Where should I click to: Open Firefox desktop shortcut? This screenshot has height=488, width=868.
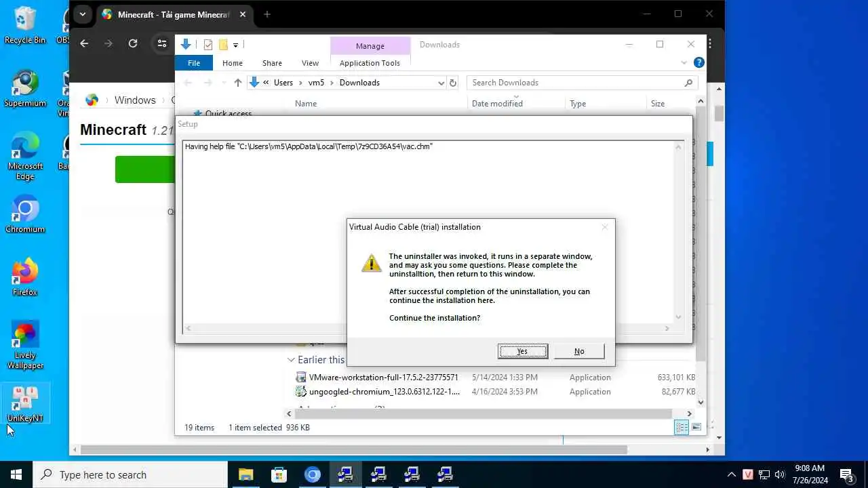click(x=25, y=278)
